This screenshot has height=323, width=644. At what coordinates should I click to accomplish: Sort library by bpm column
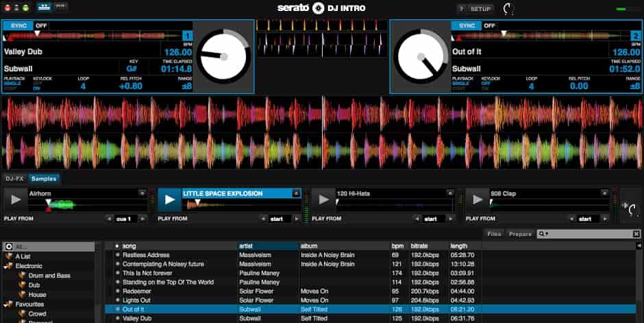(x=399, y=246)
